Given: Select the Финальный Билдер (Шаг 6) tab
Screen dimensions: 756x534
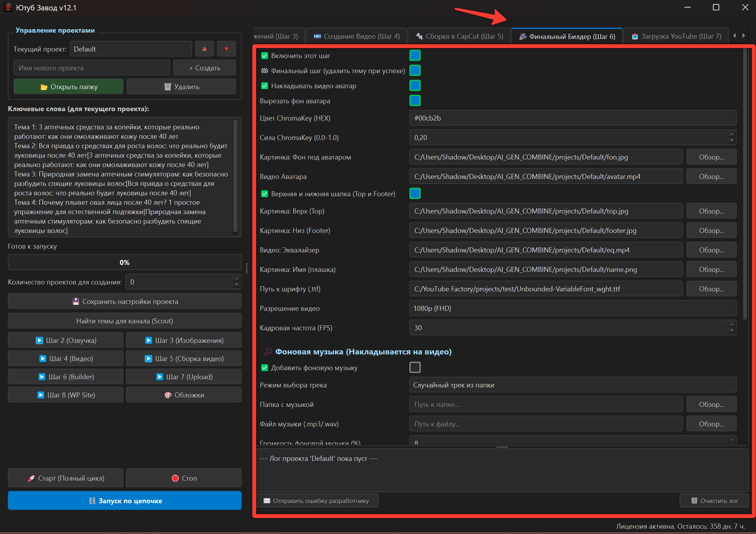Looking at the screenshot, I should pos(567,36).
